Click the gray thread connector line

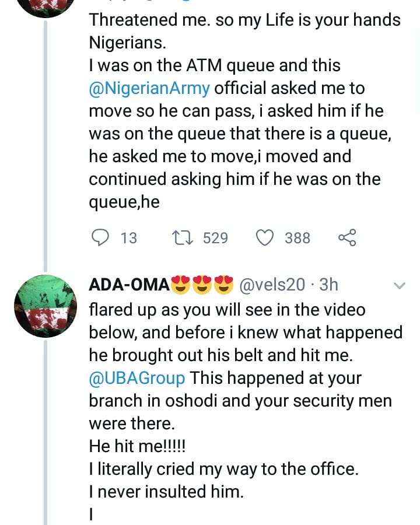click(x=45, y=146)
